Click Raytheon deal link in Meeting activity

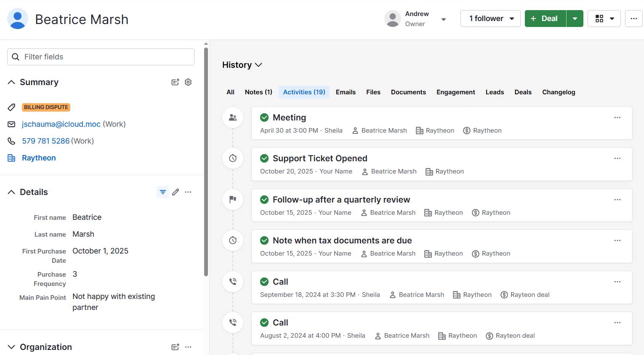[487, 131]
